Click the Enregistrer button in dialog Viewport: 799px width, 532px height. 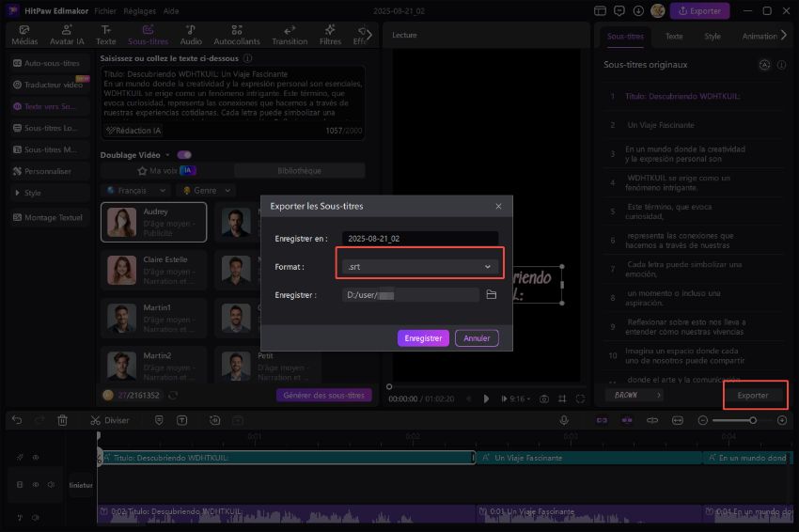[x=423, y=337]
